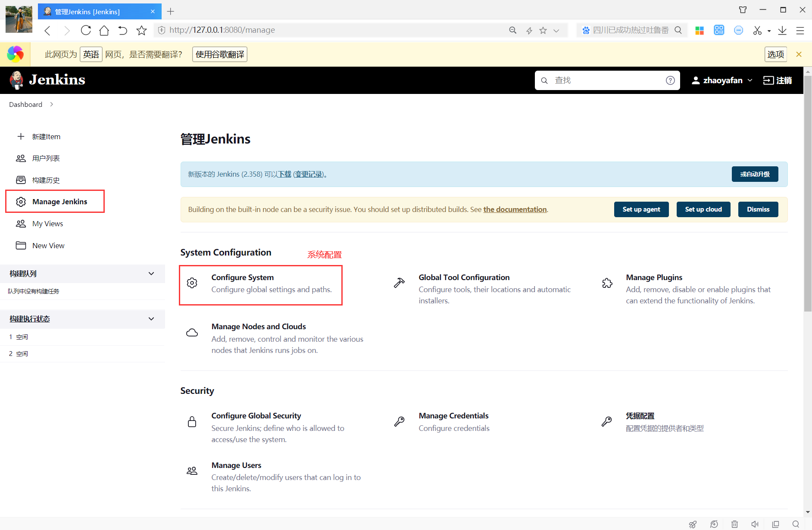Click the Configure System gear icon
Viewport: 812px width, 530px height.
coord(192,283)
